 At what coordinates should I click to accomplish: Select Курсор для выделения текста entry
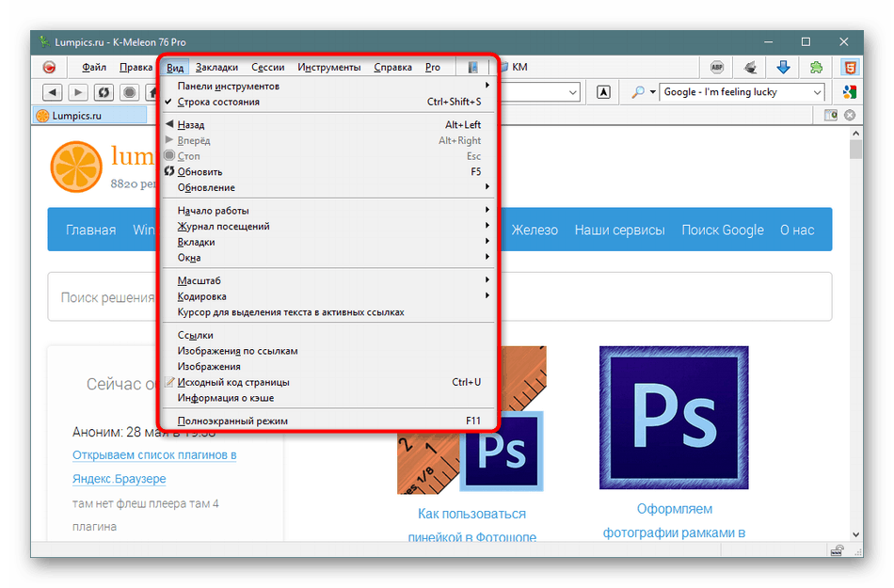pyautogui.click(x=327, y=312)
